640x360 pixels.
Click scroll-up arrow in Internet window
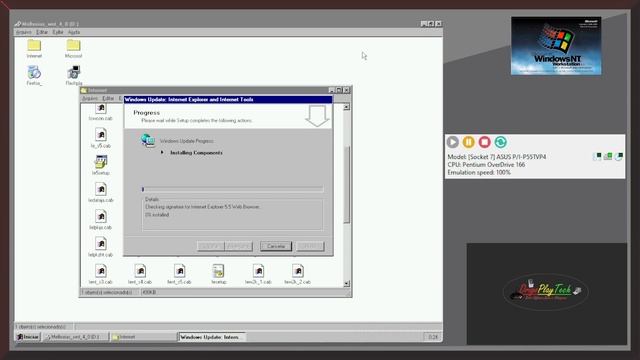(x=347, y=107)
